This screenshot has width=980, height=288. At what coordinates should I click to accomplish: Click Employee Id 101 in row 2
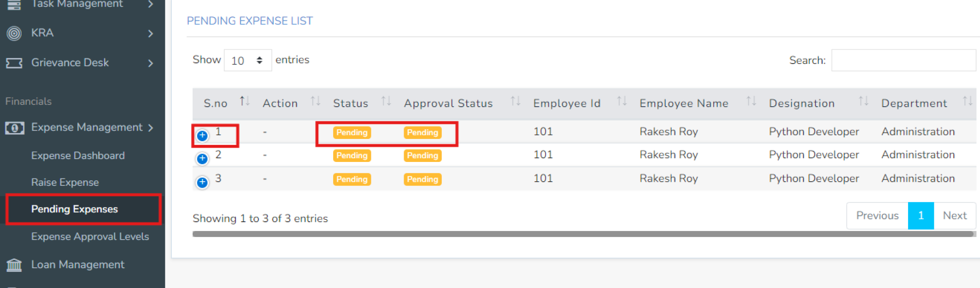543,155
